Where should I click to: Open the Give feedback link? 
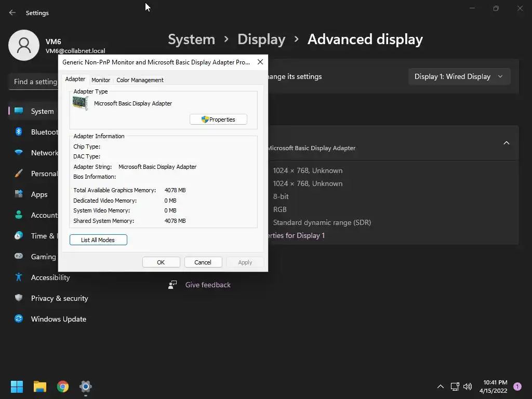(x=208, y=285)
